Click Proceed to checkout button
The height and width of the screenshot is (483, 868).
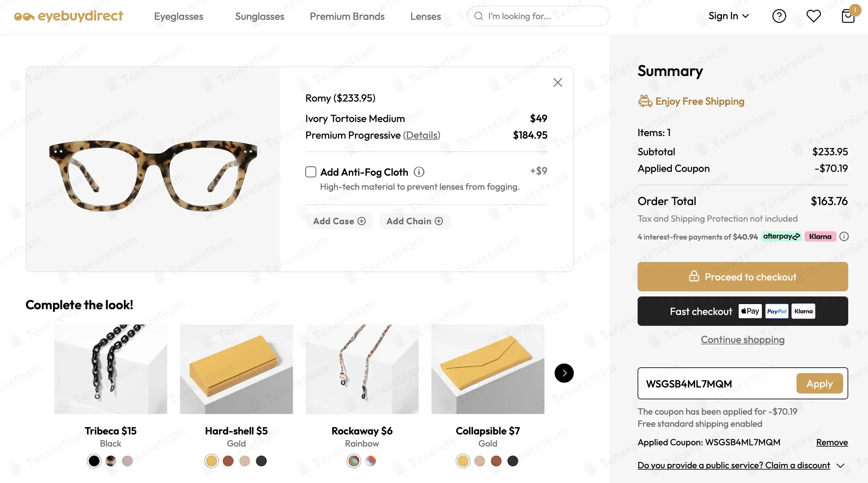point(742,277)
